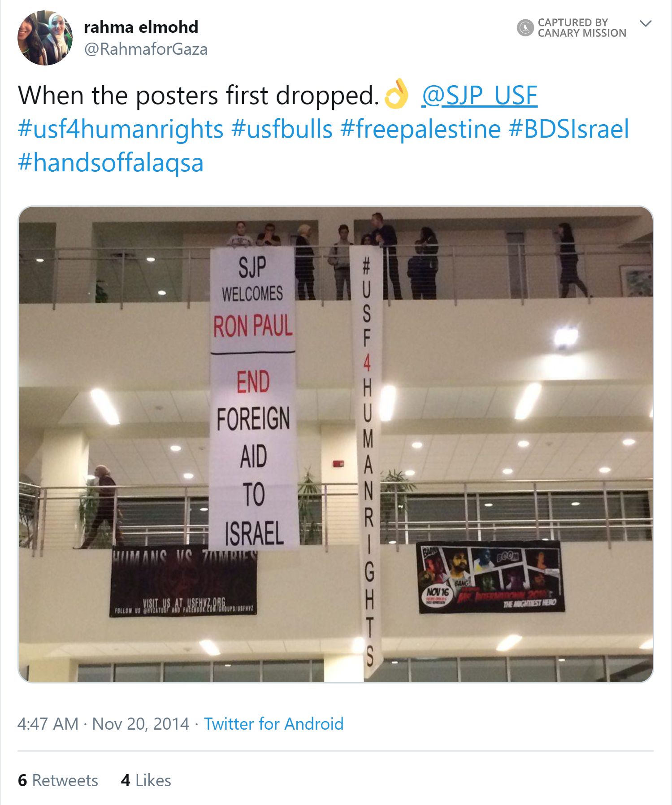View the 4 Likes list

pyautogui.click(x=146, y=780)
